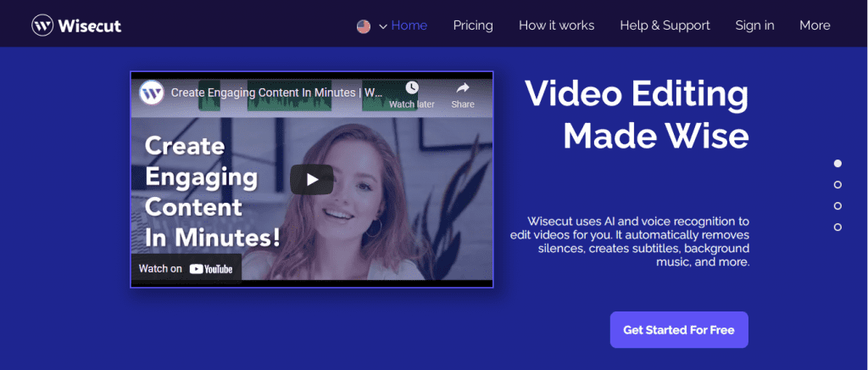Click the 'Create Engaging Content In Minutes!' thumbnail text
Screen dimensions: 868x370
[x=212, y=192]
